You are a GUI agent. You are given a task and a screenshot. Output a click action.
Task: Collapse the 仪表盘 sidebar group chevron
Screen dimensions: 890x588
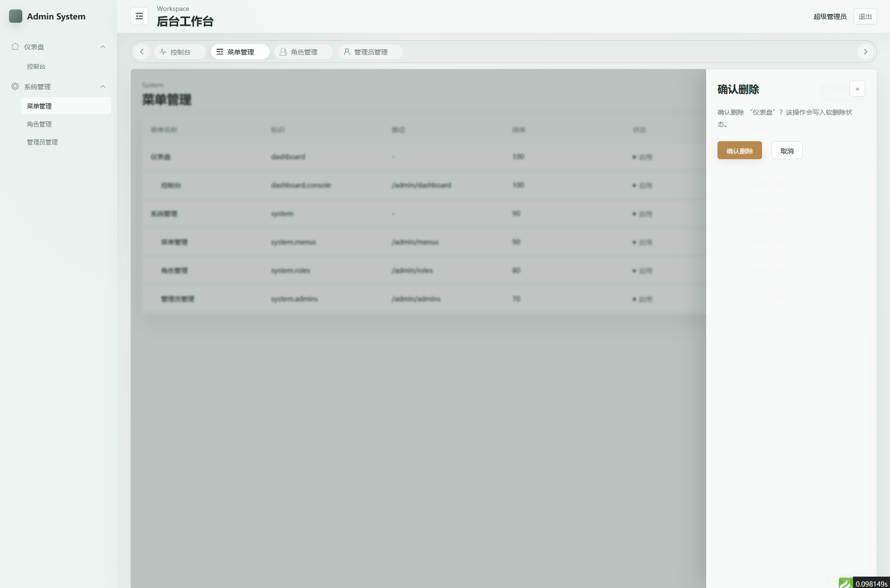(x=103, y=46)
